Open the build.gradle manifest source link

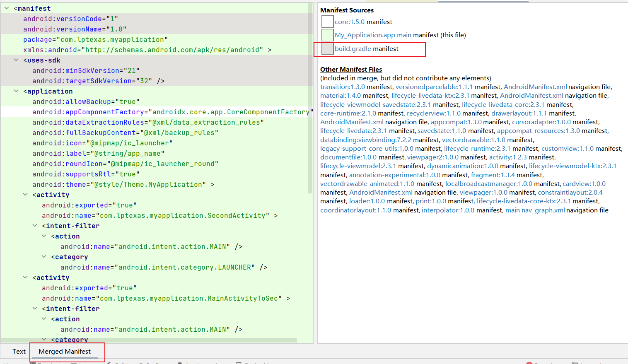click(x=353, y=49)
